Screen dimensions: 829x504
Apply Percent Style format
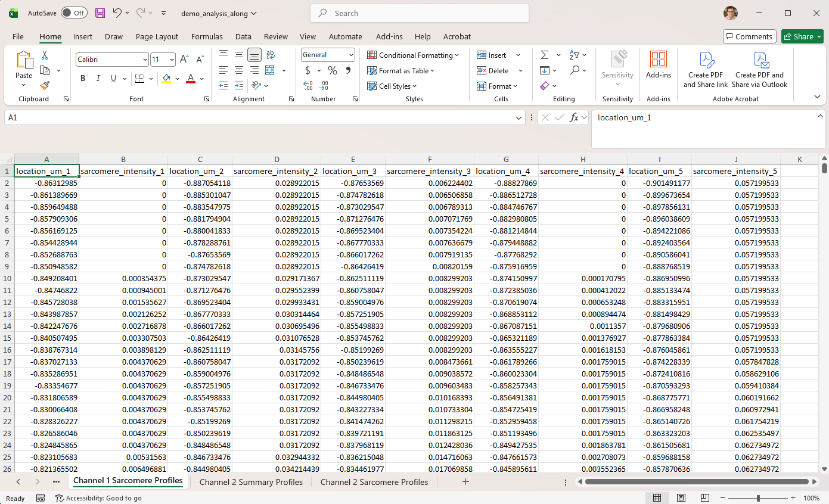pyautogui.click(x=333, y=70)
